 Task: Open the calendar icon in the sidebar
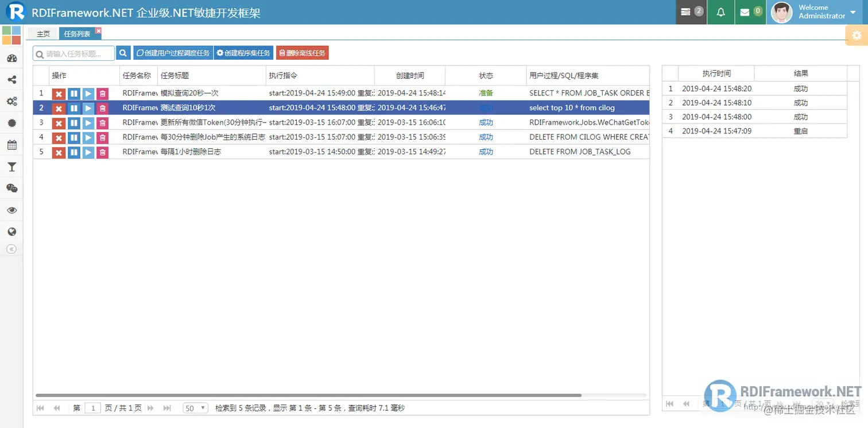[x=11, y=145]
